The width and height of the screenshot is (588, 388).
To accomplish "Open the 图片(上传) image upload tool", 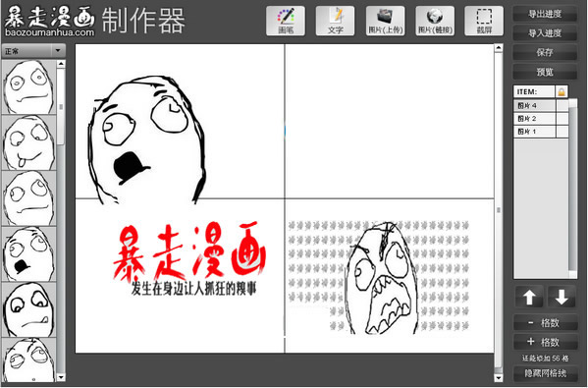I will click(x=385, y=21).
